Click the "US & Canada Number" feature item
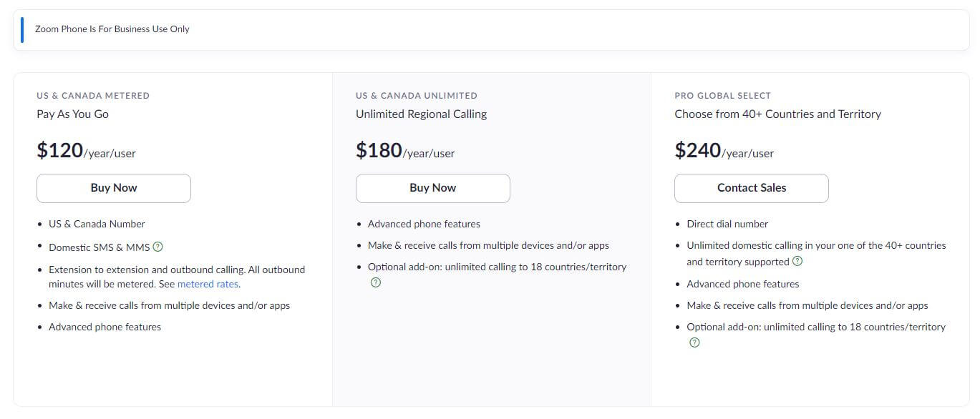 pos(97,224)
